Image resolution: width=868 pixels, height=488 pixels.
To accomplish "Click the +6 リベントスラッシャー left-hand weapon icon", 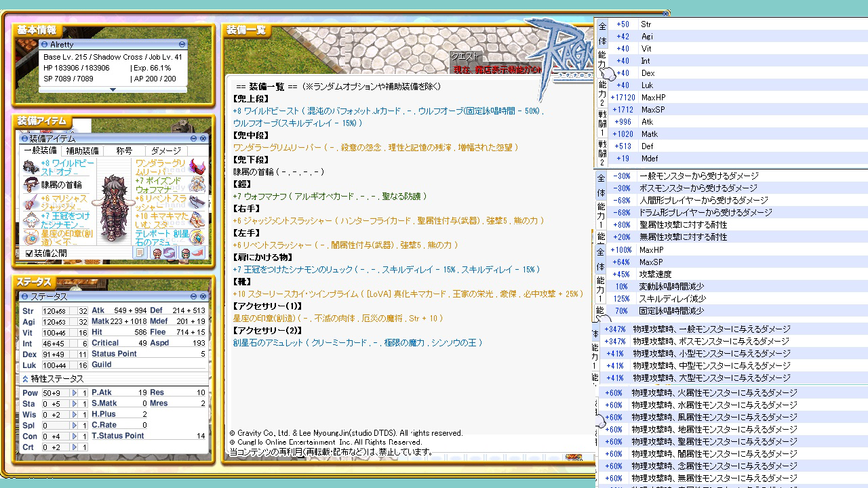I will (197, 203).
